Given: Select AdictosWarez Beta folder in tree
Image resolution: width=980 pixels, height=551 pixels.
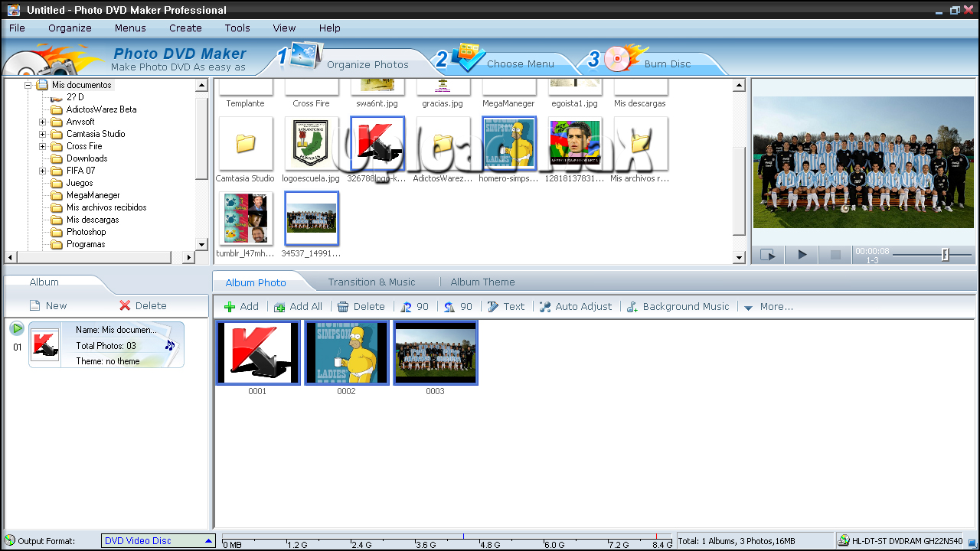Looking at the screenshot, I should [x=101, y=109].
